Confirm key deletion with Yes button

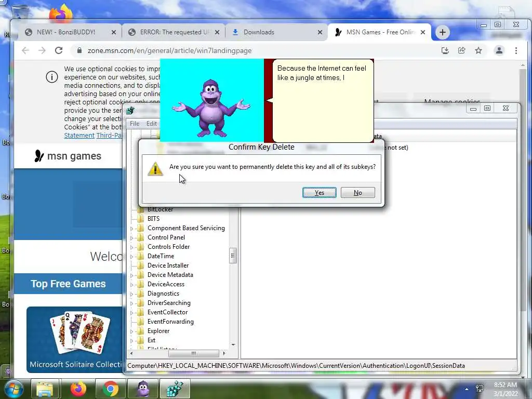tap(320, 192)
